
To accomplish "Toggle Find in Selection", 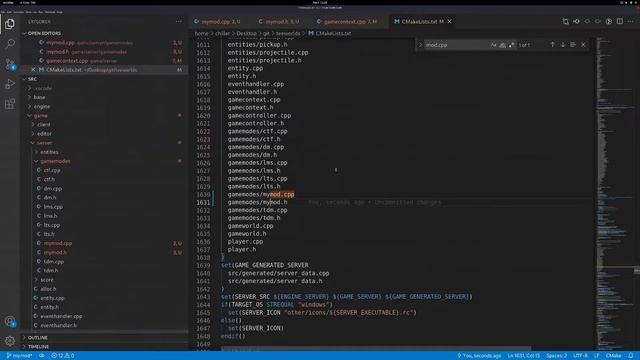I will [573, 45].
